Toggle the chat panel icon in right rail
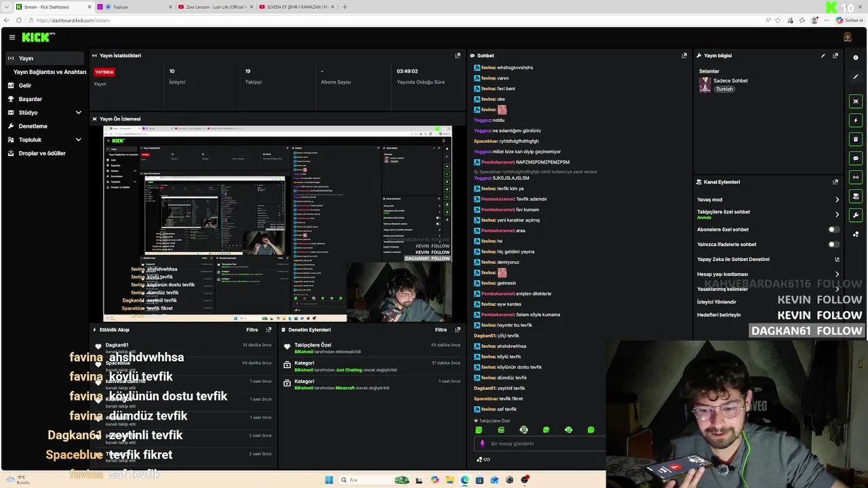Viewport: 868px width, 488px height. pyautogui.click(x=856, y=158)
